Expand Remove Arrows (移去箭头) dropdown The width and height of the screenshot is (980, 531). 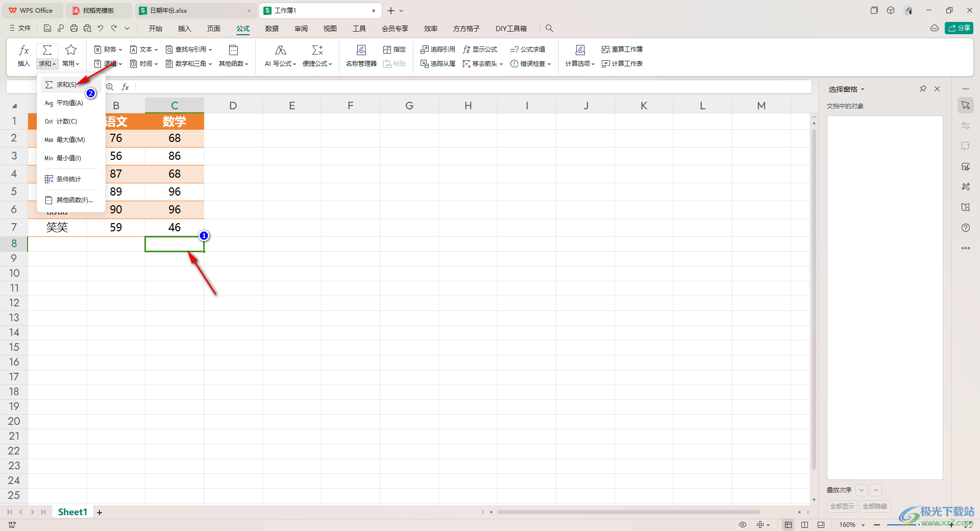tap(483, 64)
